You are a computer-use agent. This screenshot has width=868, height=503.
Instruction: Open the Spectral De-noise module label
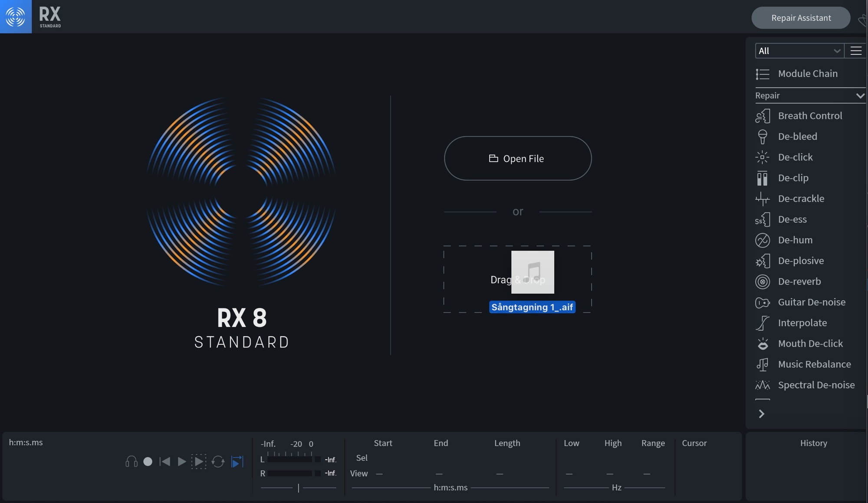tap(816, 385)
